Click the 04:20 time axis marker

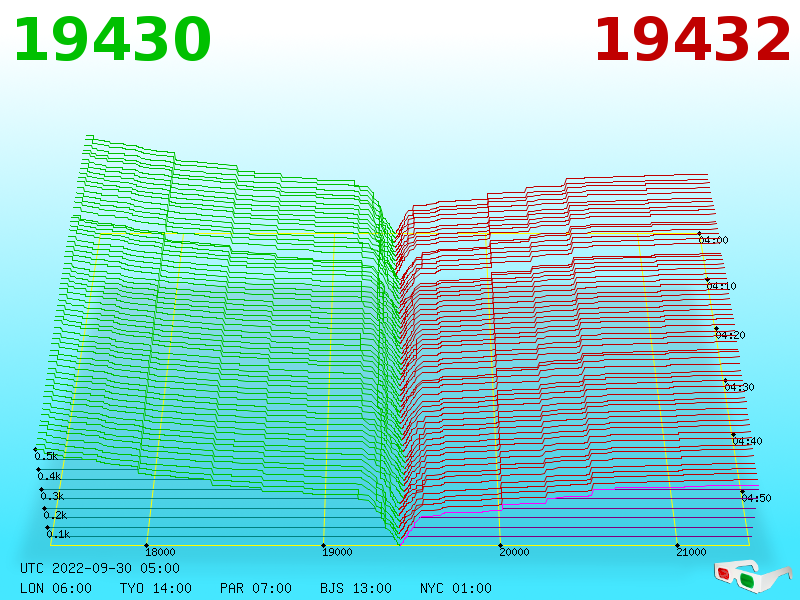tap(730, 335)
